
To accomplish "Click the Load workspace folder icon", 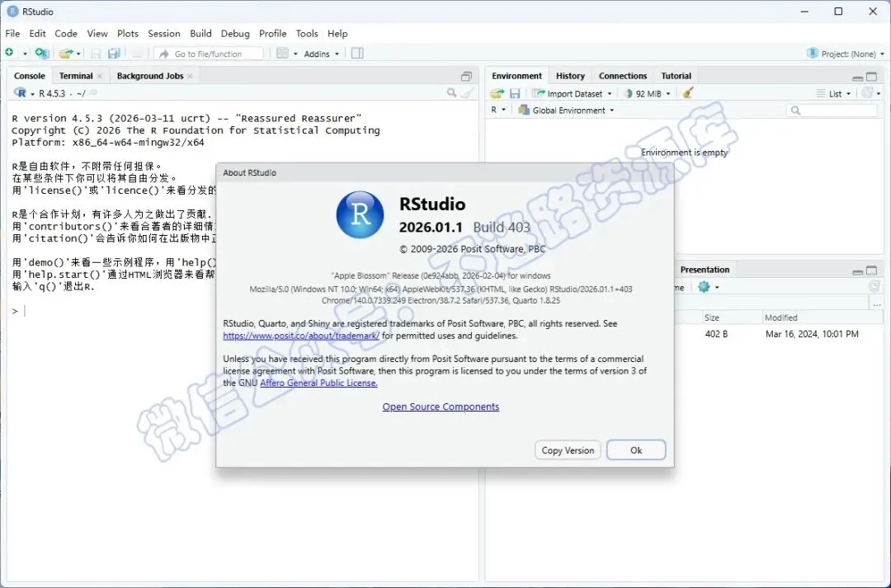I will tap(497, 93).
